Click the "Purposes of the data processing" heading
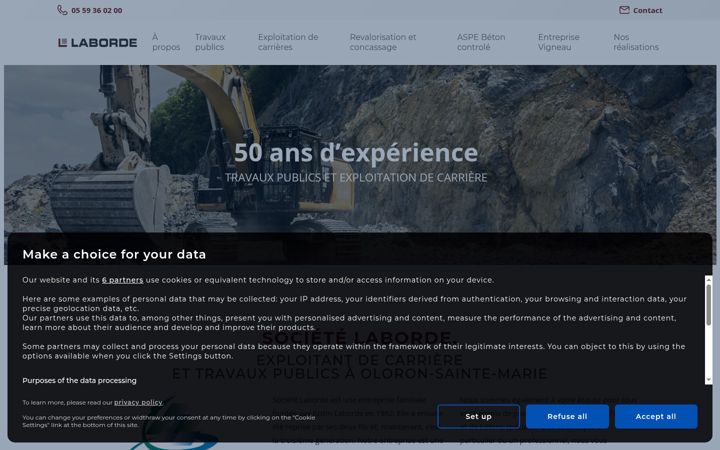The width and height of the screenshot is (720, 450). [79, 381]
